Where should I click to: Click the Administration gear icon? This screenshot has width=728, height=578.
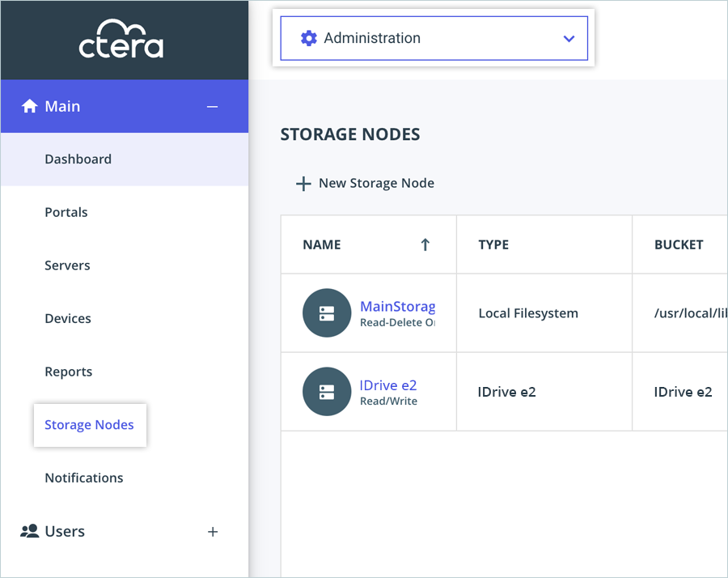coord(308,38)
